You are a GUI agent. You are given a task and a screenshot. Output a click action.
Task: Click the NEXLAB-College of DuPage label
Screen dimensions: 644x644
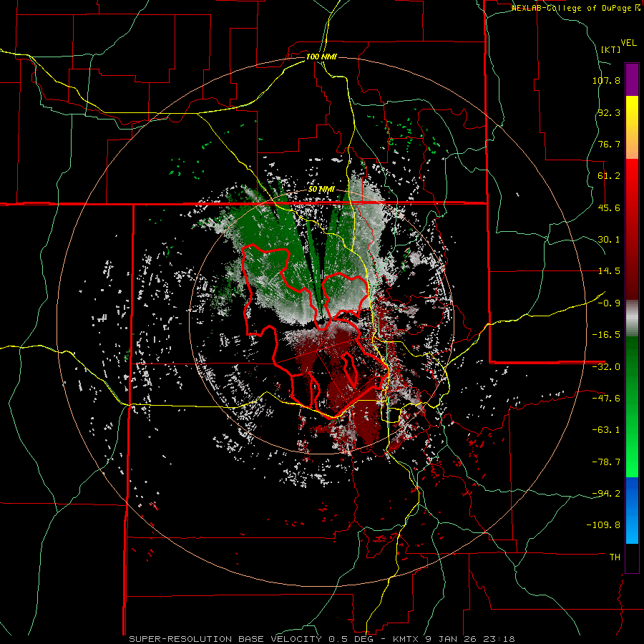point(577,8)
